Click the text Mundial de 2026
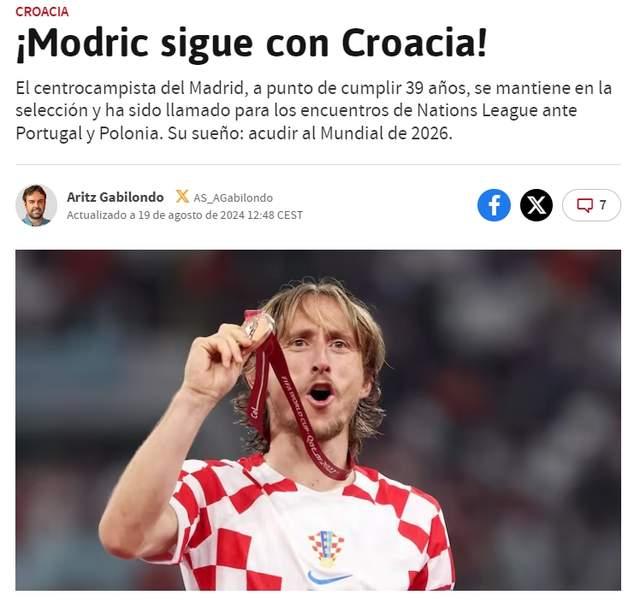This screenshot has height=607, width=640. 386,133
